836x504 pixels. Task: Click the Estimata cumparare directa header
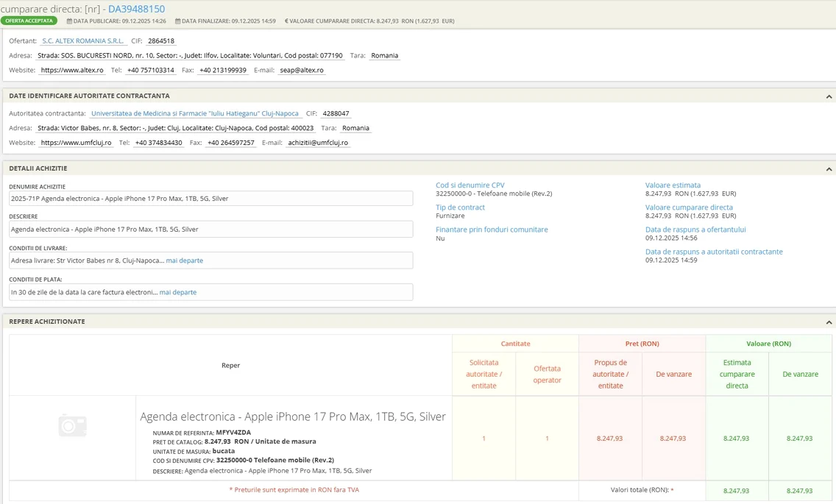pos(737,374)
